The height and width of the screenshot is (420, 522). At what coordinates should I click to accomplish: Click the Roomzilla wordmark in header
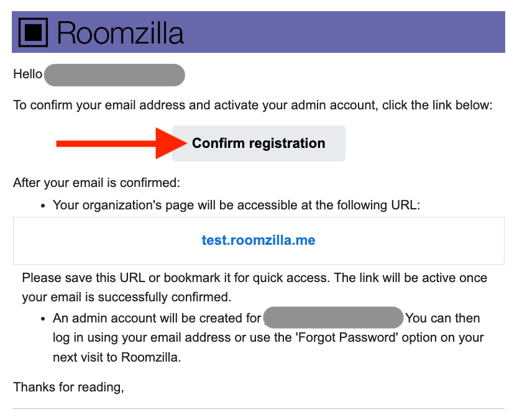(x=121, y=32)
